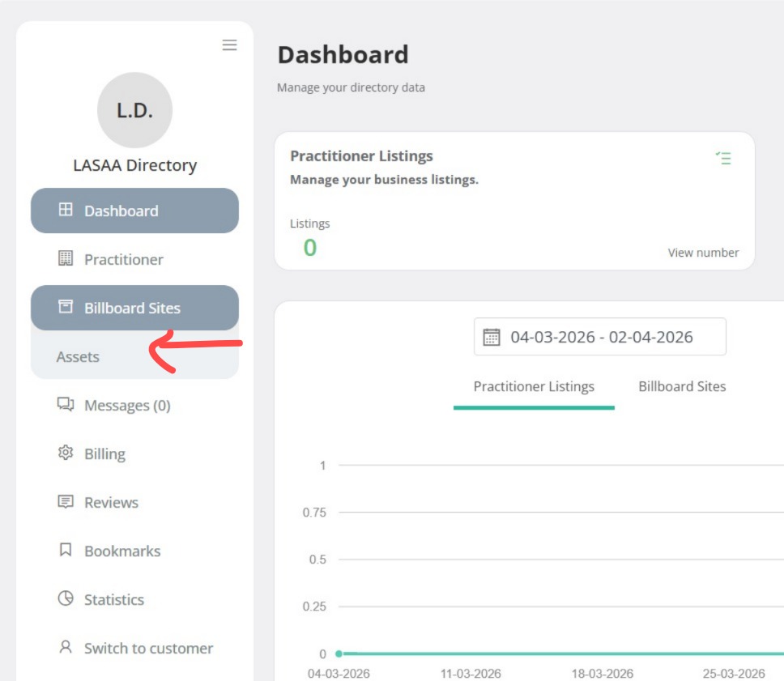
Task: Click the Billing gear icon
Action: click(66, 453)
